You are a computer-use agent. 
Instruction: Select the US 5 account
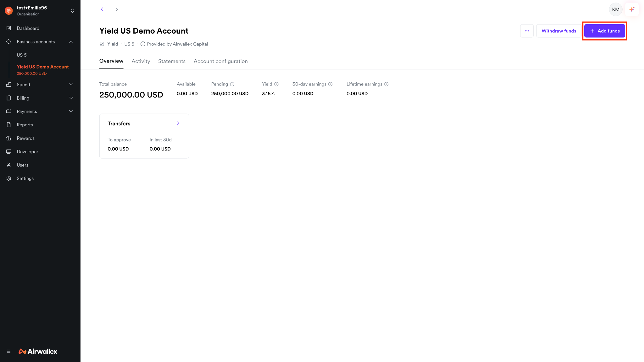pyautogui.click(x=22, y=55)
